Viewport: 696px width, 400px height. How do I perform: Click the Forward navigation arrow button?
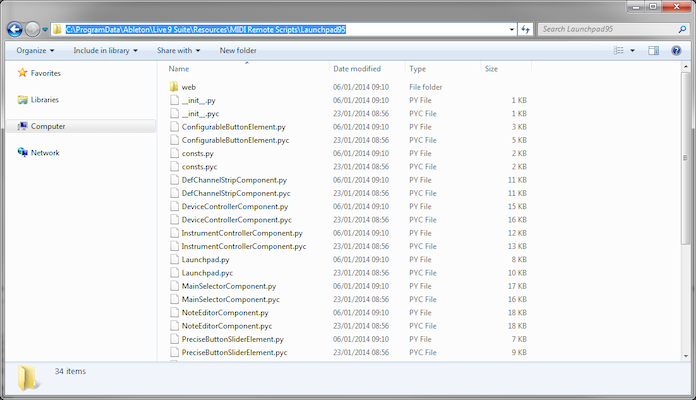[x=34, y=29]
